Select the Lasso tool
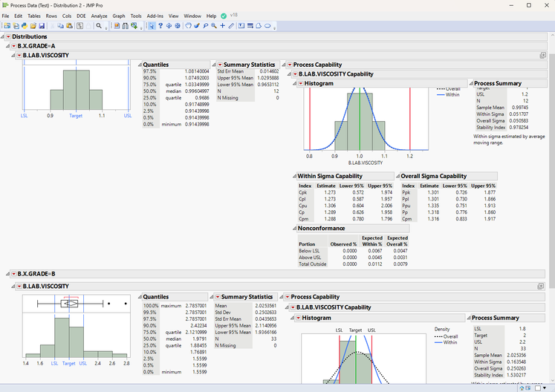The height and width of the screenshot is (392, 555). tap(205, 25)
